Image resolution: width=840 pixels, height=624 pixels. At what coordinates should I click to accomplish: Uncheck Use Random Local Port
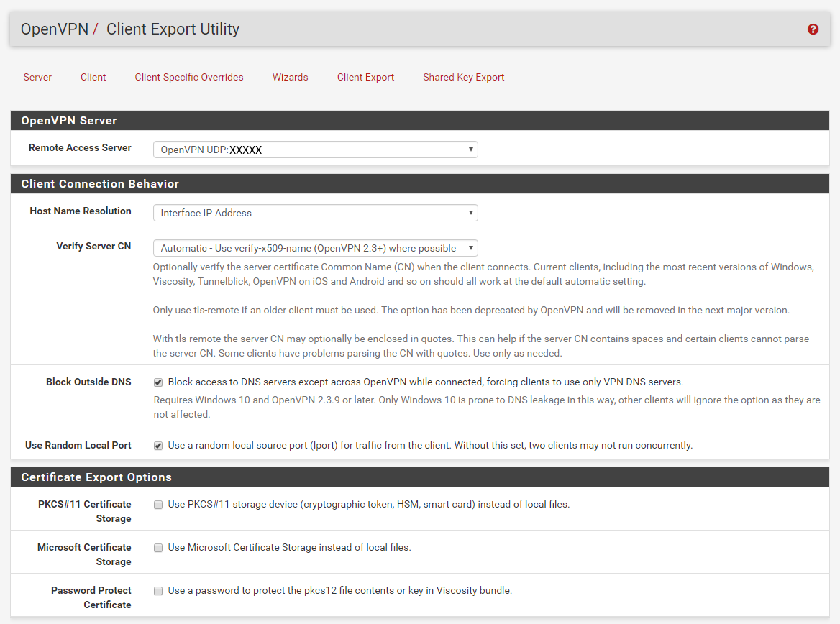pyautogui.click(x=158, y=445)
